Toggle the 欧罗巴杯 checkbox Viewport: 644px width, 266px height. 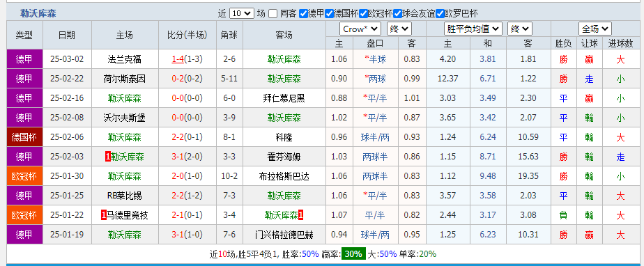pos(440,14)
